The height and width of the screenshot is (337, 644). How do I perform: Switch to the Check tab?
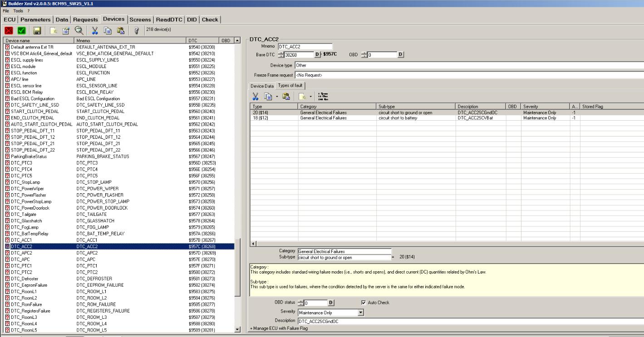tap(210, 20)
